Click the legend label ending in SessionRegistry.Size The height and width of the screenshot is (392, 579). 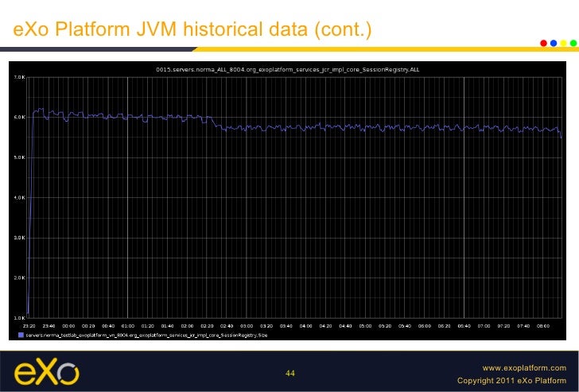coord(146,336)
